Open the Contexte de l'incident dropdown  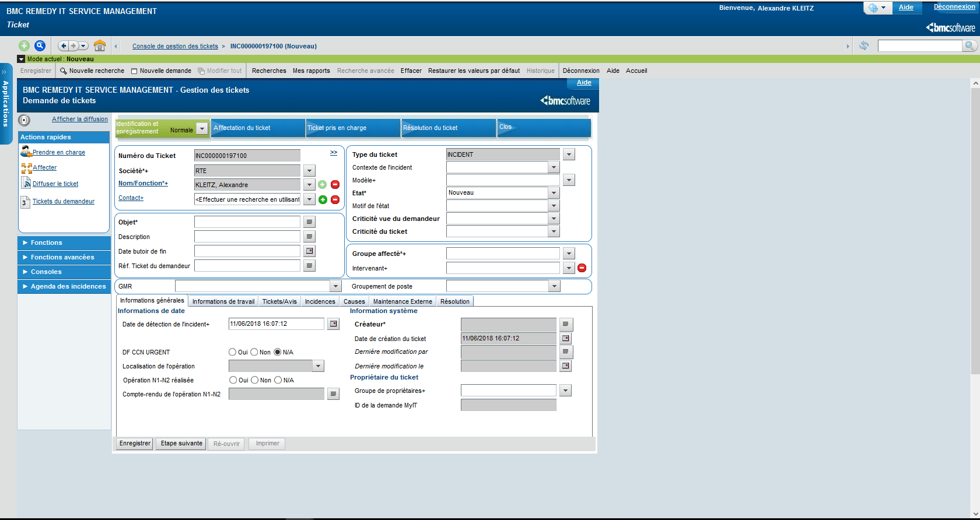[554, 167]
